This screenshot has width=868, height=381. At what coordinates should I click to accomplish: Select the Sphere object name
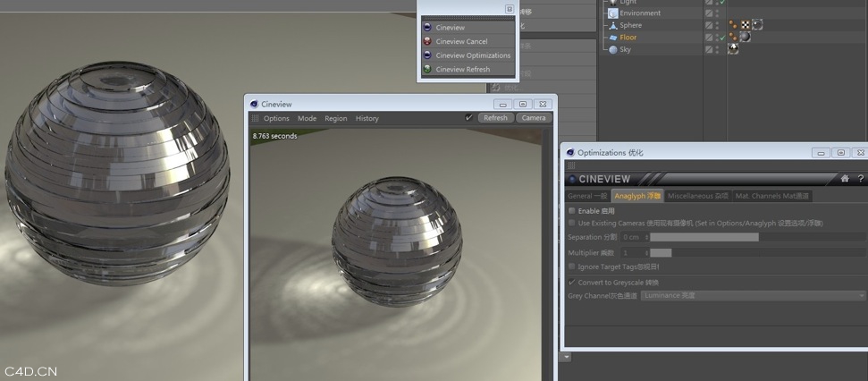tap(630, 25)
